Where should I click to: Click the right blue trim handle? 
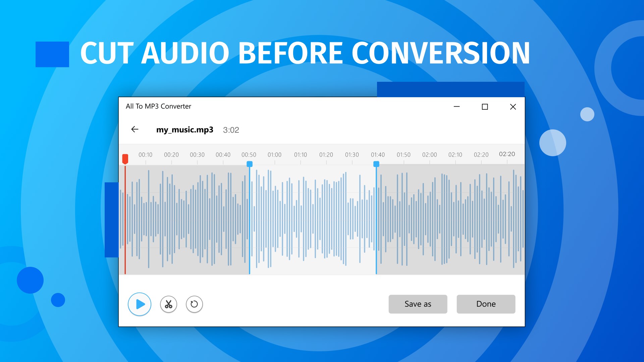(376, 164)
